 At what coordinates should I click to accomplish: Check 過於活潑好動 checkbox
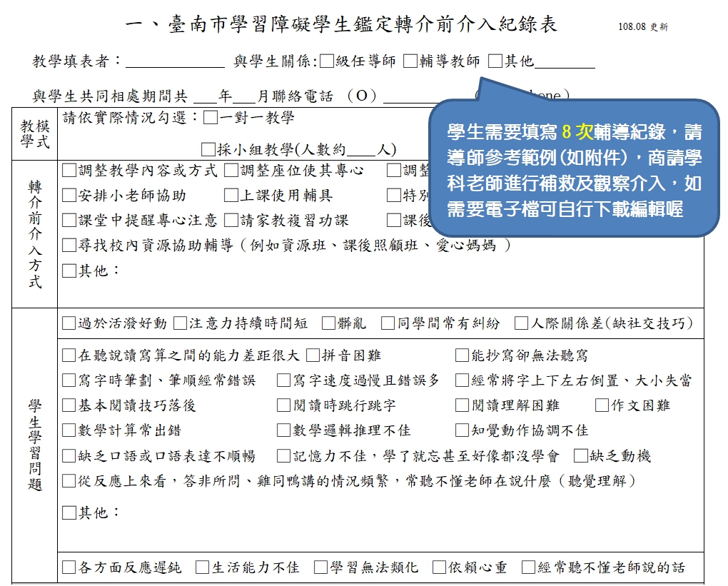tap(69, 323)
